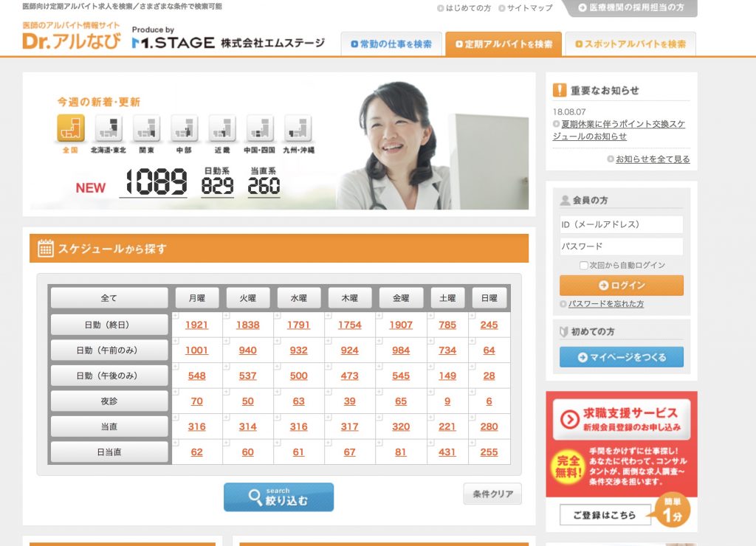Image resolution: width=756 pixels, height=546 pixels.
Task: Choose the 中国・四国 region icon
Action: coord(260,128)
